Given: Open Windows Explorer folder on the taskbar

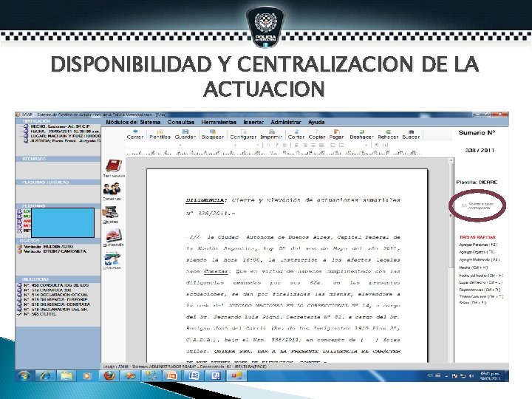Looking at the screenshot, I should [66, 375].
